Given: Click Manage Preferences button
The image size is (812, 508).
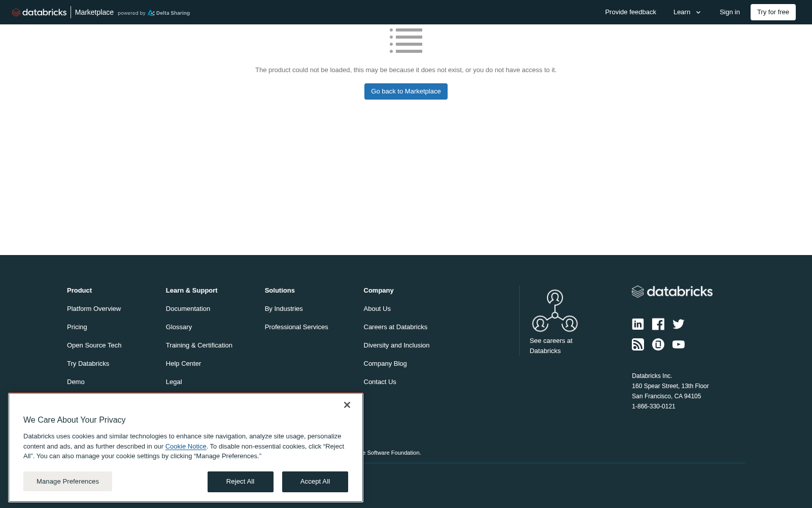Looking at the screenshot, I should 67,481.
